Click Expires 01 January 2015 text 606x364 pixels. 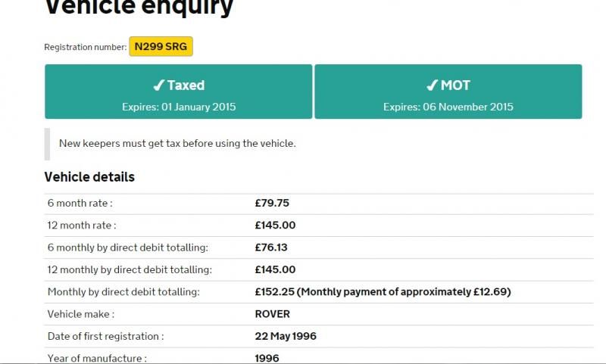(179, 107)
